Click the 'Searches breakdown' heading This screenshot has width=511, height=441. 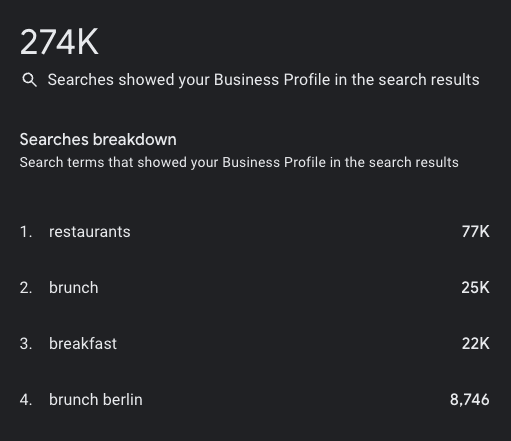[x=98, y=139]
